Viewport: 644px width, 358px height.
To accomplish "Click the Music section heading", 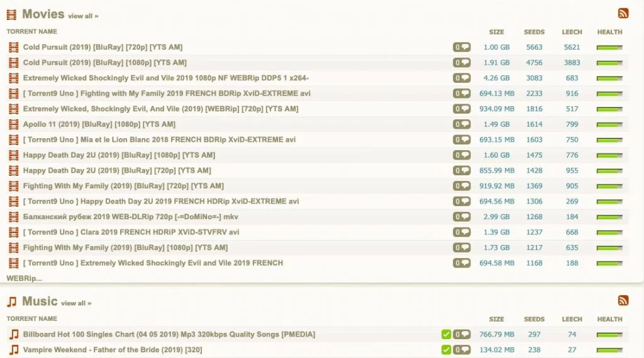I will tap(40, 301).
